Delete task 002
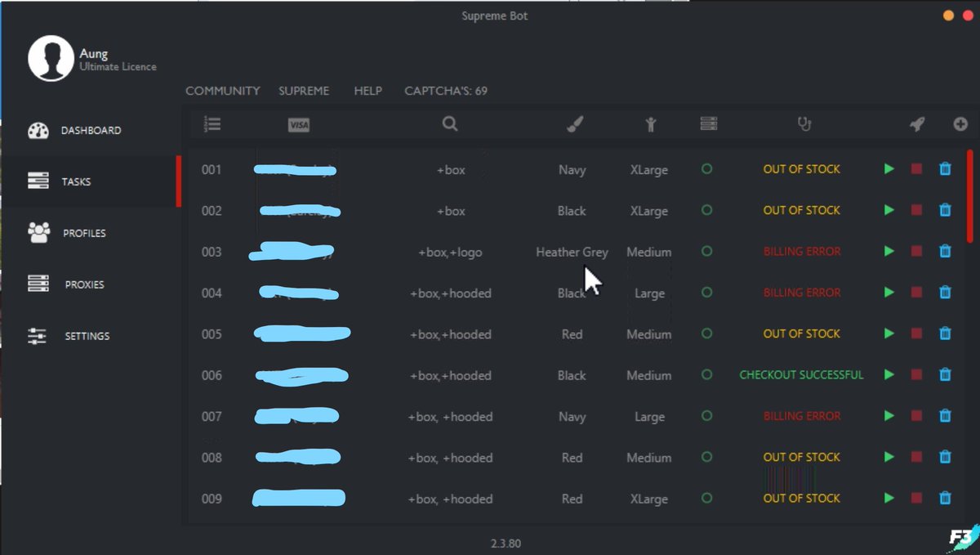The width and height of the screenshot is (980, 555). tap(945, 210)
